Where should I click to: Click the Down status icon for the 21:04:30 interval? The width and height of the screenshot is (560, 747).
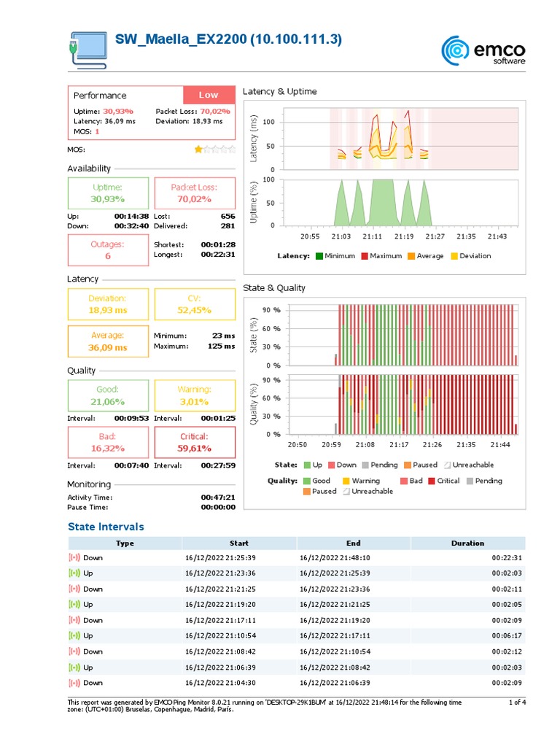74,683
